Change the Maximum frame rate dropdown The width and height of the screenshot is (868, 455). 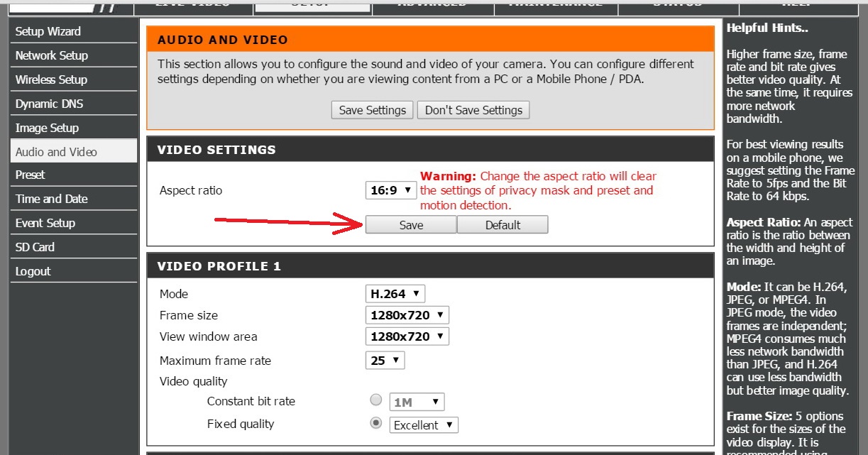click(x=385, y=360)
